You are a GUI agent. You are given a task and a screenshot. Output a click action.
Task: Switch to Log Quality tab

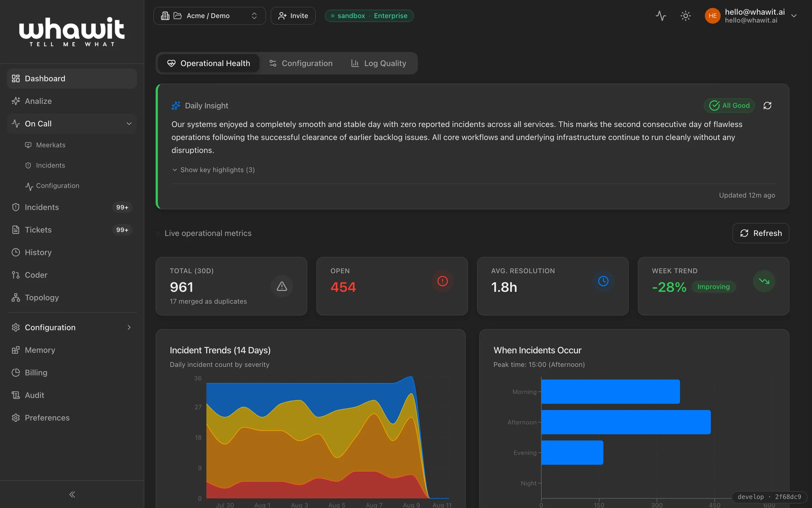[379, 63]
